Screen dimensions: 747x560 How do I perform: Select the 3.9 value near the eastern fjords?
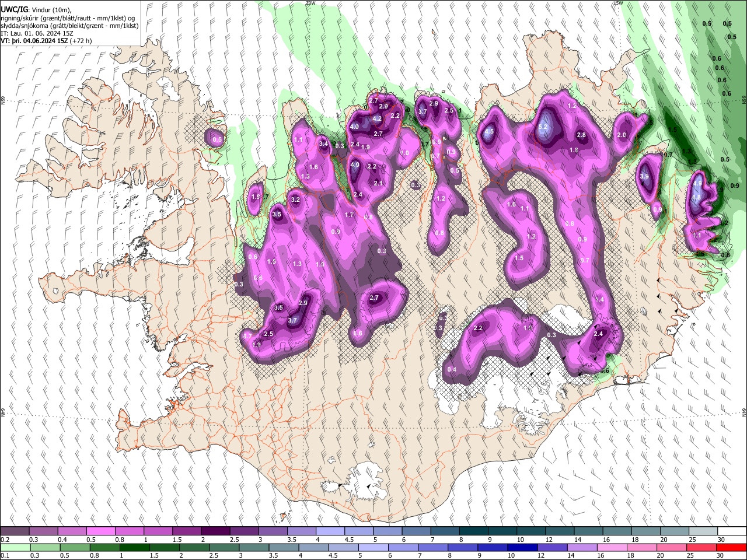[x=644, y=176]
